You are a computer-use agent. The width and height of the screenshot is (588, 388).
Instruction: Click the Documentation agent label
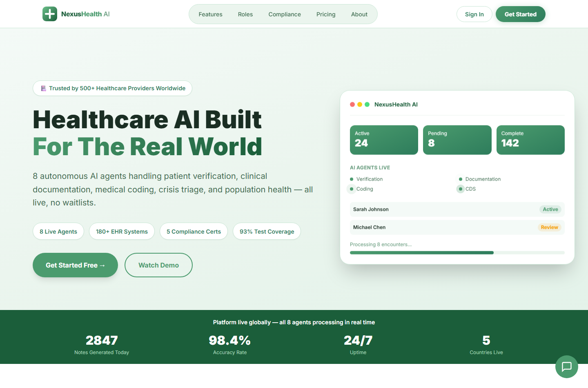click(x=483, y=179)
